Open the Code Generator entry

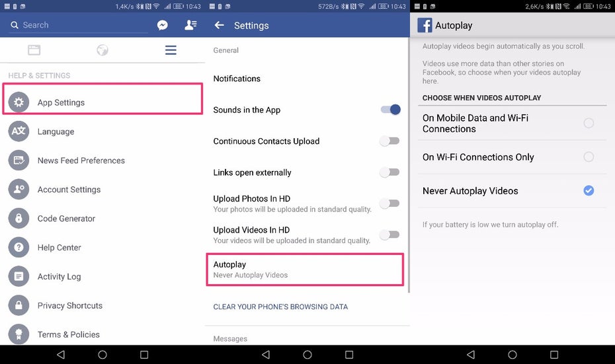(x=102, y=218)
